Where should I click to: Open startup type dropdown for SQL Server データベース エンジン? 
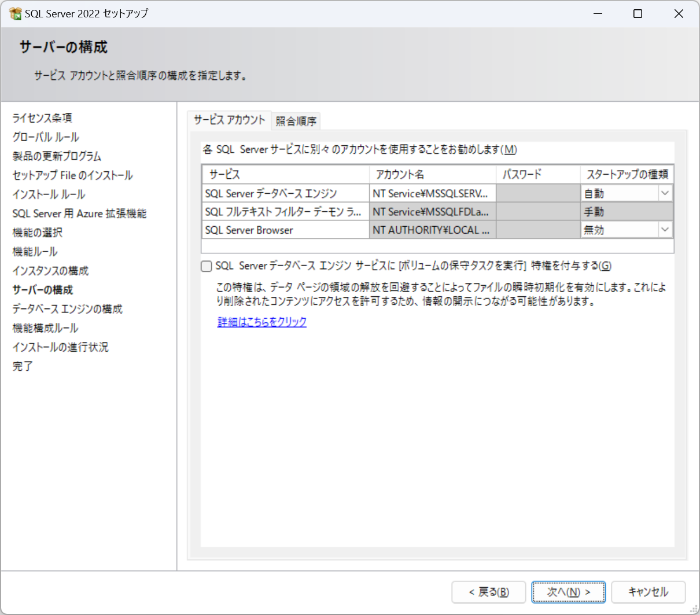[x=665, y=193]
